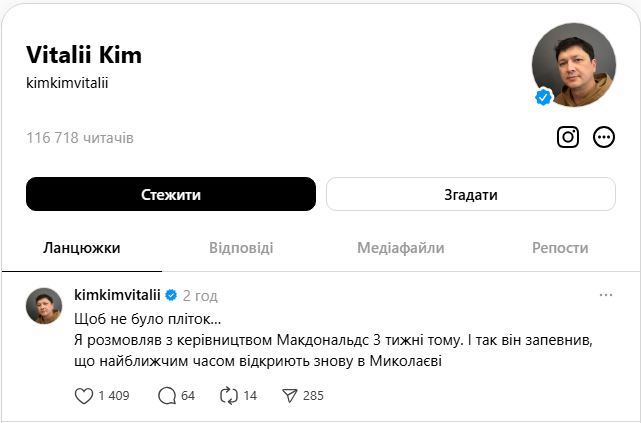The height and width of the screenshot is (423, 641).
Task: Open the profile more options circle icon
Action: (x=603, y=137)
